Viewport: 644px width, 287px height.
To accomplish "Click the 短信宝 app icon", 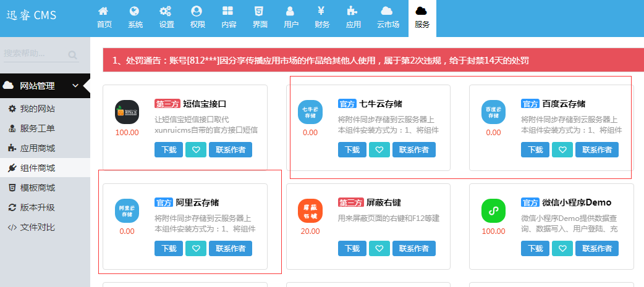I will 127,112.
